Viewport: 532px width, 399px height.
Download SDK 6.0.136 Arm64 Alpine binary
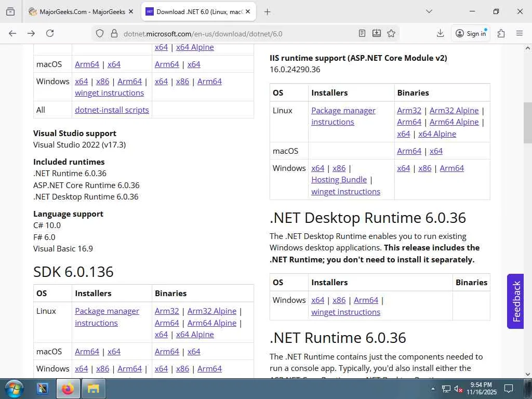[212, 323]
